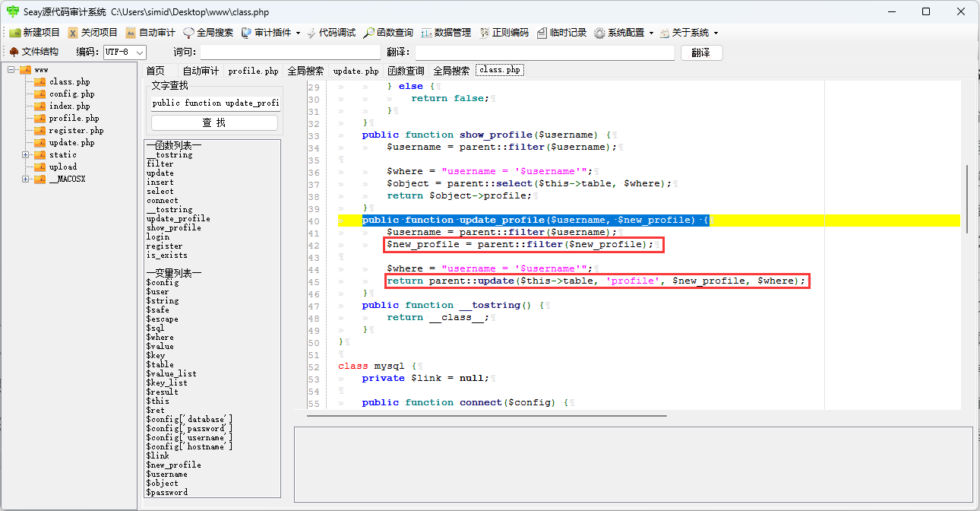This screenshot has width=980, height=511.
Task: Click the 翻译 (Translate) button
Action: [701, 52]
